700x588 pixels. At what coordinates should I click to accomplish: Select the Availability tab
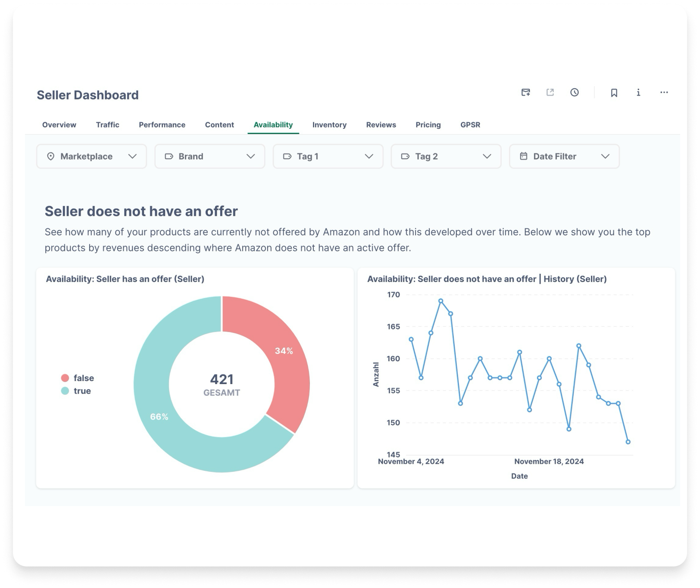pos(273,125)
